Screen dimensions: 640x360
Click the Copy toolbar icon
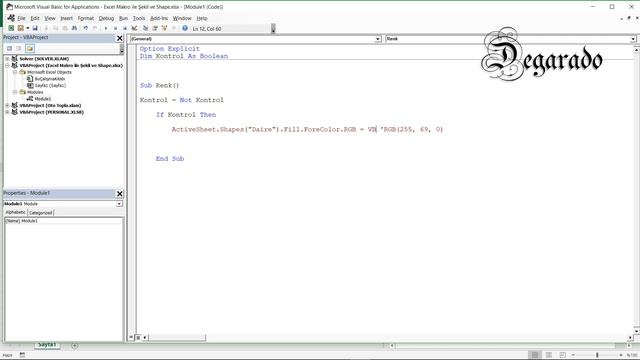(55, 28)
